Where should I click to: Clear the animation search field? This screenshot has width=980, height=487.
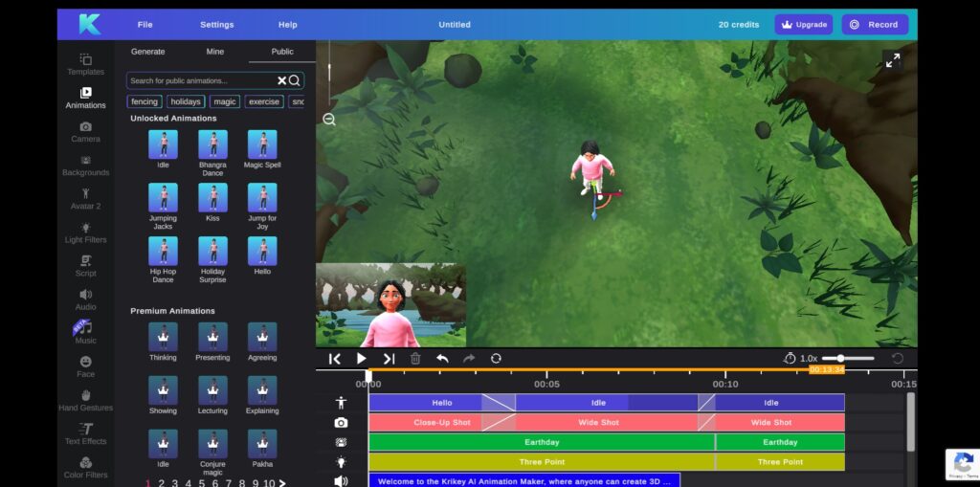(x=282, y=80)
